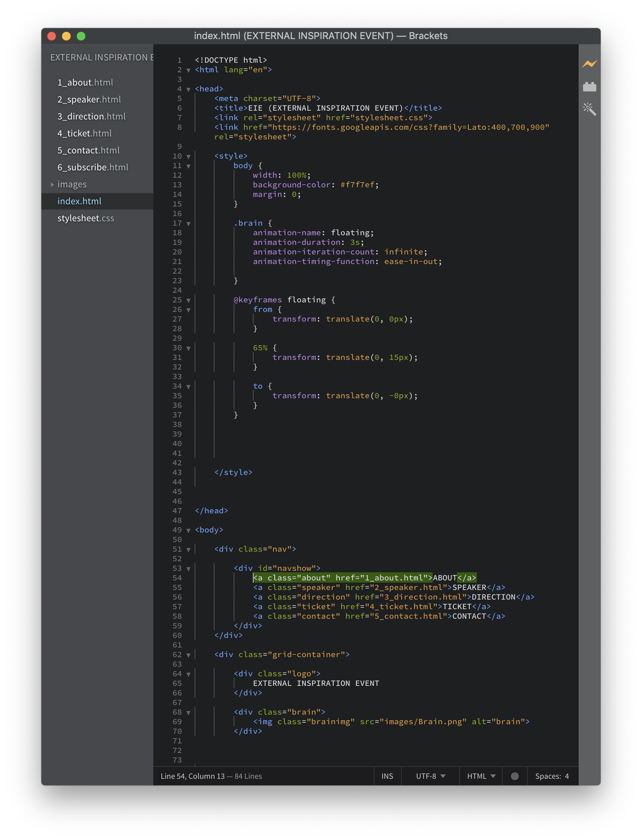Open EXTERNAL INSPIRATION project dropdown title
This screenshot has width=642, height=840.
[x=101, y=58]
